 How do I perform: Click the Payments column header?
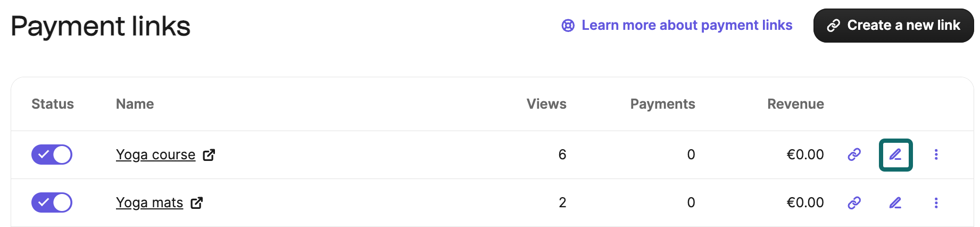pos(662,104)
